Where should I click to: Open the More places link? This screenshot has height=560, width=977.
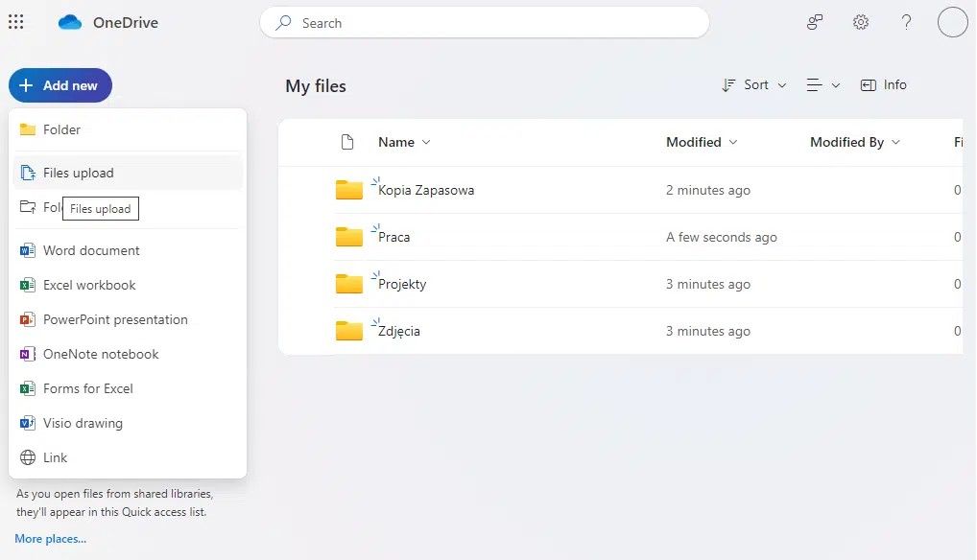(x=50, y=539)
